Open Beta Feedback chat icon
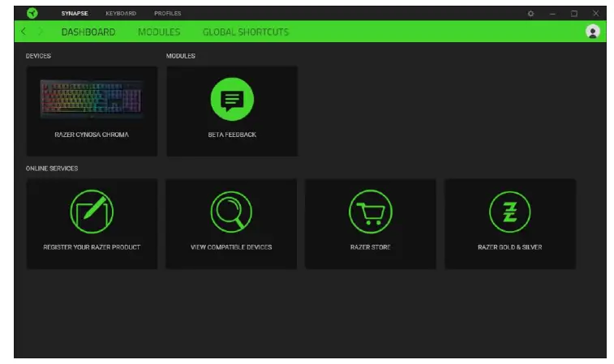 point(232,100)
